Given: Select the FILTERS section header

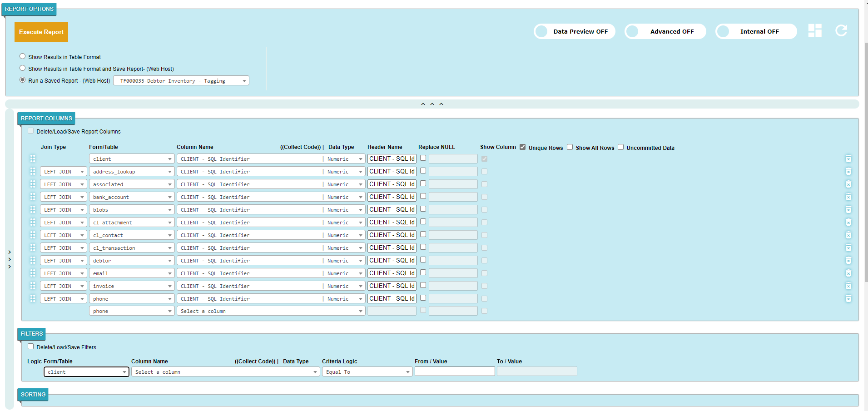Looking at the screenshot, I should click(32, 333).
